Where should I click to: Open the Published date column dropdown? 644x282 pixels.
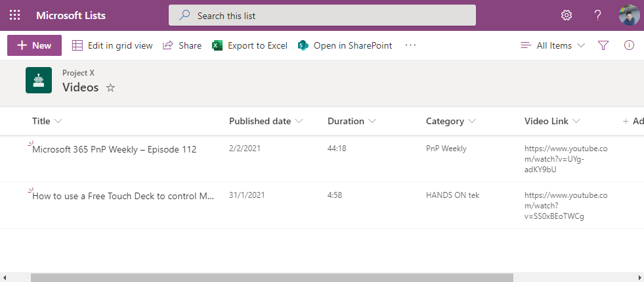coord(265,121)
